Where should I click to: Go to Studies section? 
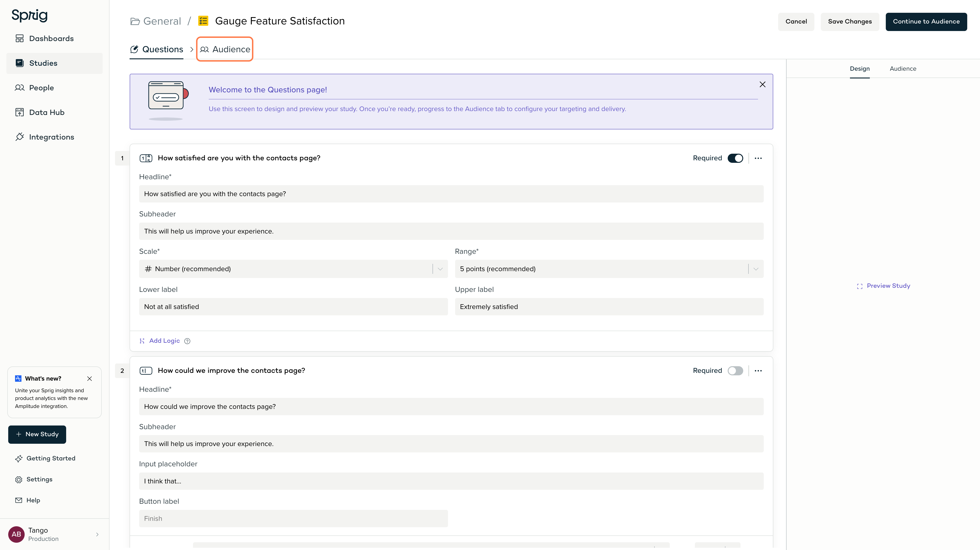point(54,63)
